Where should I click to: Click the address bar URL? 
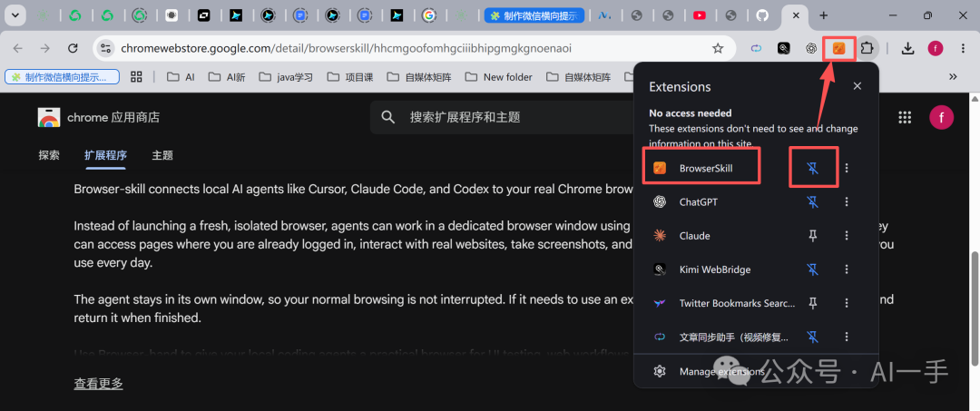coord(346,48)
